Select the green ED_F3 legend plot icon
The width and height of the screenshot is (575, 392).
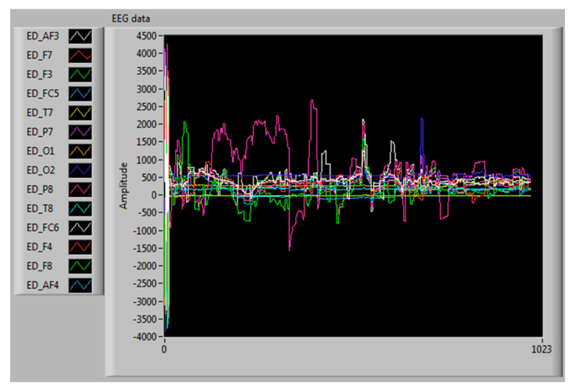(x=81, y=74)
